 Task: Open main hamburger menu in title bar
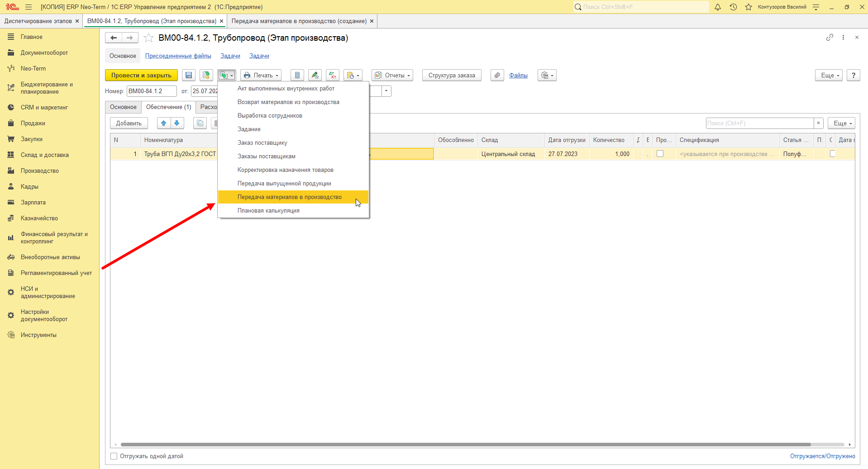tap(29, 7)
